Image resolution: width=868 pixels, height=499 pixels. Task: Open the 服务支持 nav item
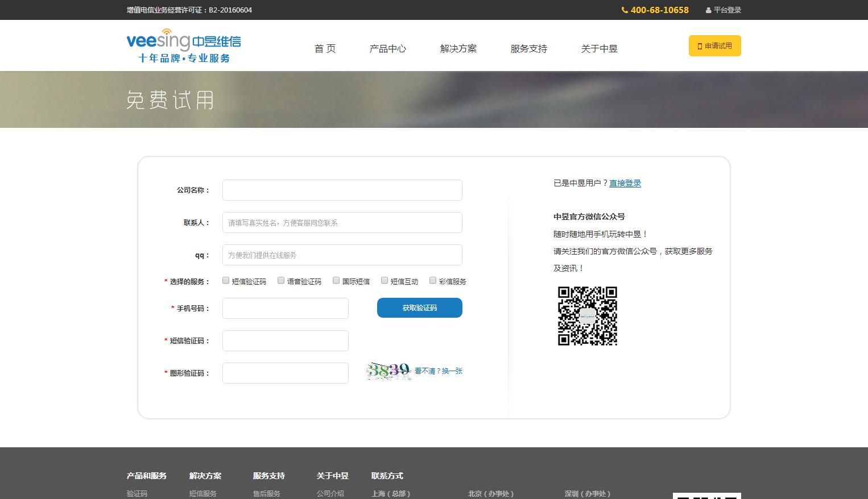click(x=528, y=49)
